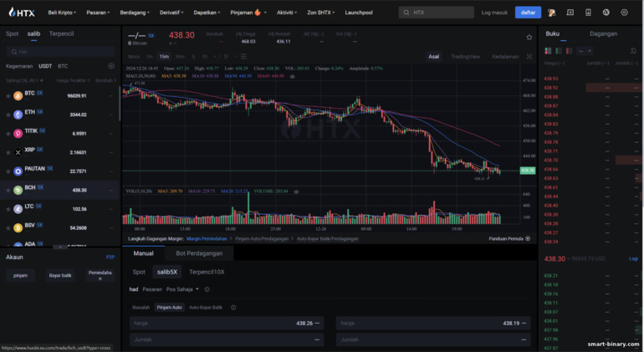Select Pinjam Auto mode option

coord(169,308)
